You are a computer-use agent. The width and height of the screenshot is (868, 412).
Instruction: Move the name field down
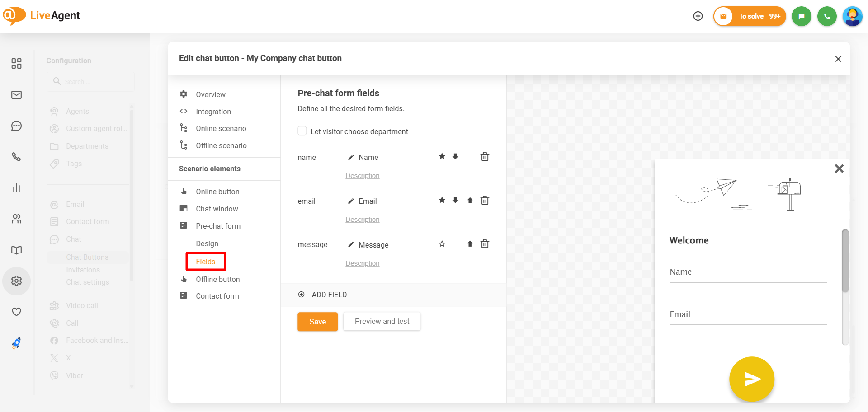pyautogui.click(x=455, y=157)
